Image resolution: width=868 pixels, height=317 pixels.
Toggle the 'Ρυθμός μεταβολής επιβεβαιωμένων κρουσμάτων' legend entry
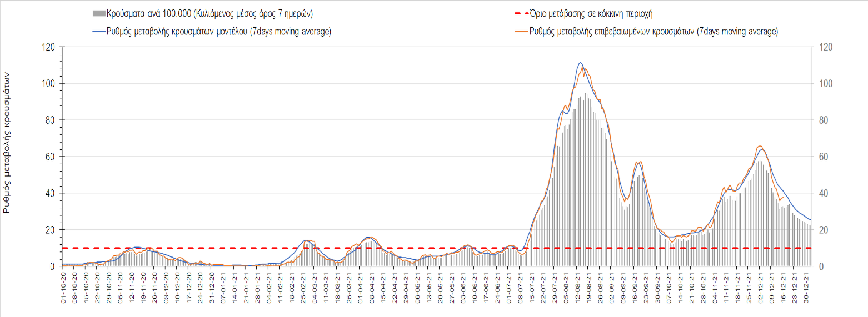pyautogui.click(x=654, y=32)
